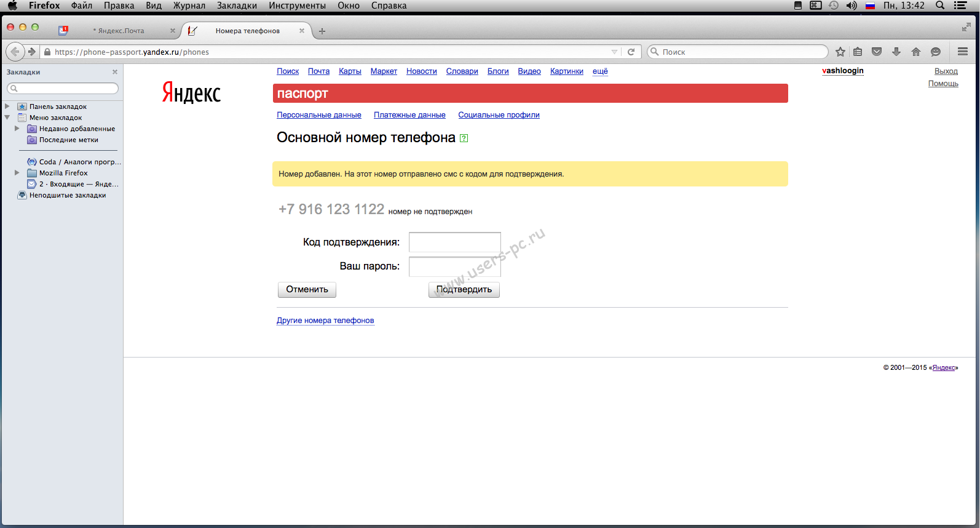Open the Apple menu
The width and height of the screenshot is (980, 528).
click(x=12, y=6)
